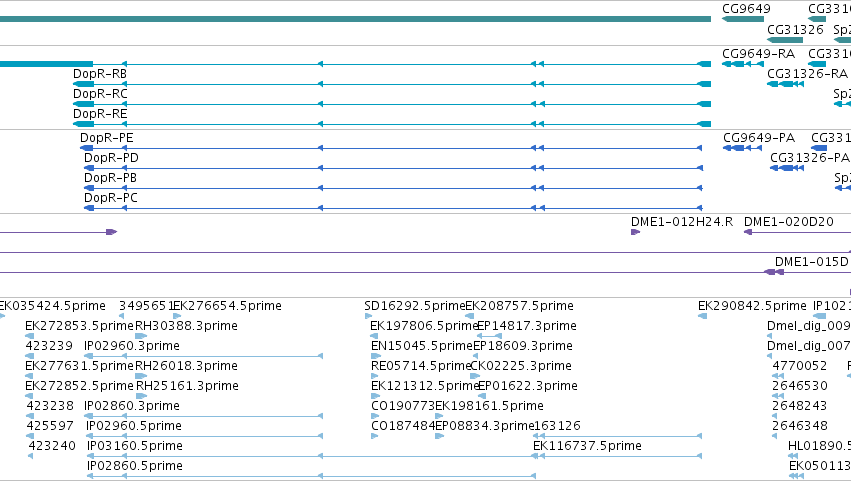The image size is (851, 481).
Task: Select the EP01622.3prime label
Action: pyautogui.click(x=528, y=387)
